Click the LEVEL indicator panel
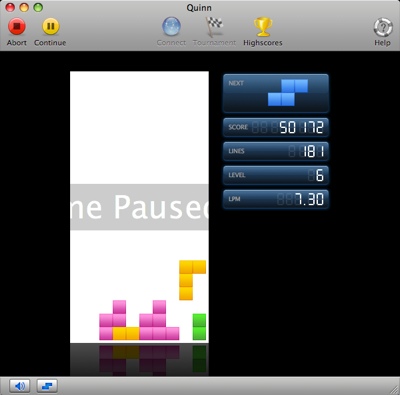 276,175
